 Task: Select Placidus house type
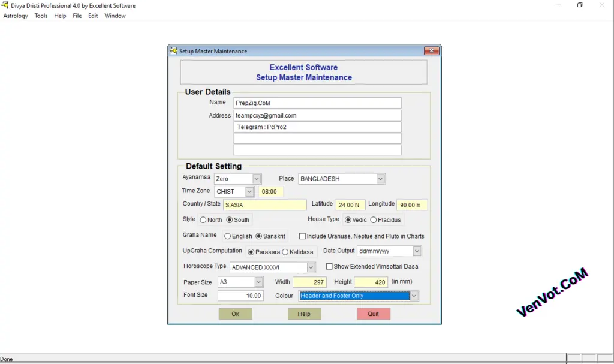(x=386, y=220)
